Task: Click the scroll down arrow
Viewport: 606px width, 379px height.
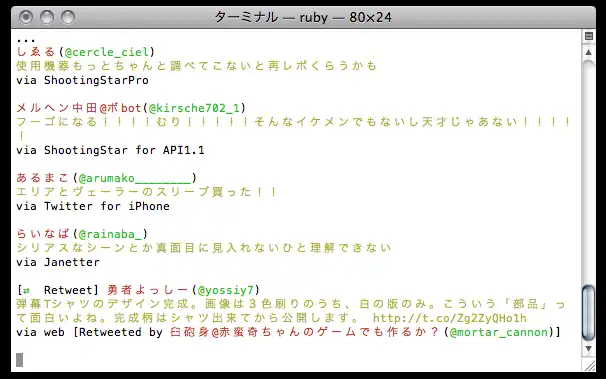Action: click(x=588, y=348)
